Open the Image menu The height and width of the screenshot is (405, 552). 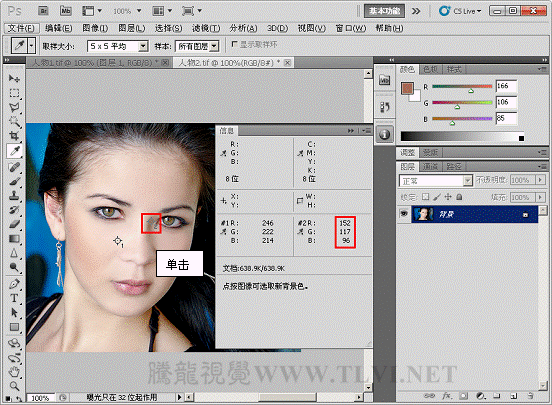[95, 28]
